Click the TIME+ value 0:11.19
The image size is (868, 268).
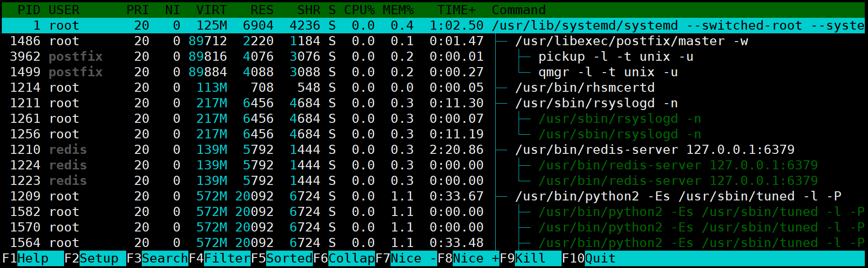pyautogui.click(x=456, y=134)
